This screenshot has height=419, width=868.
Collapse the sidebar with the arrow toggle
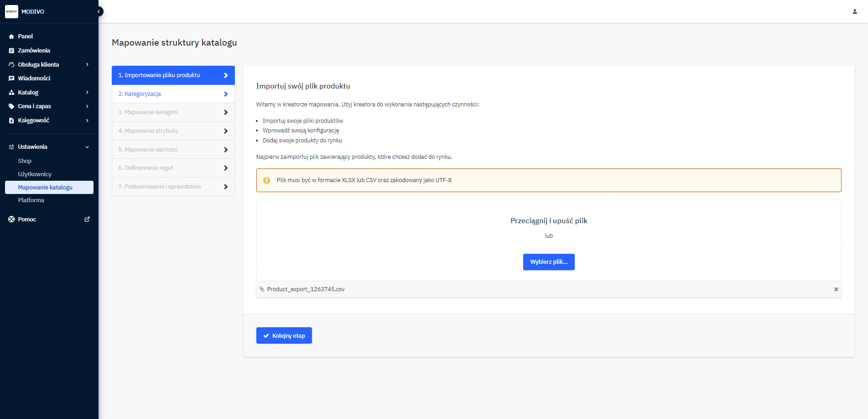pyautogui.click(x=99, y=11)
